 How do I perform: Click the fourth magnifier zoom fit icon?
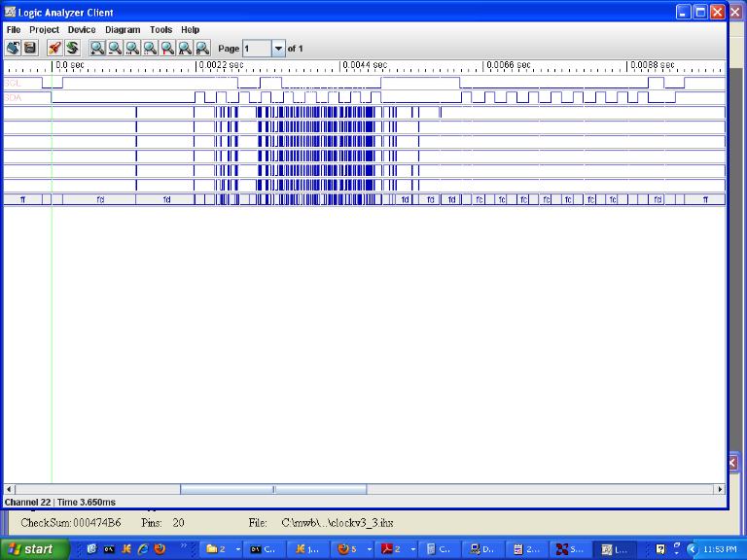150,48
